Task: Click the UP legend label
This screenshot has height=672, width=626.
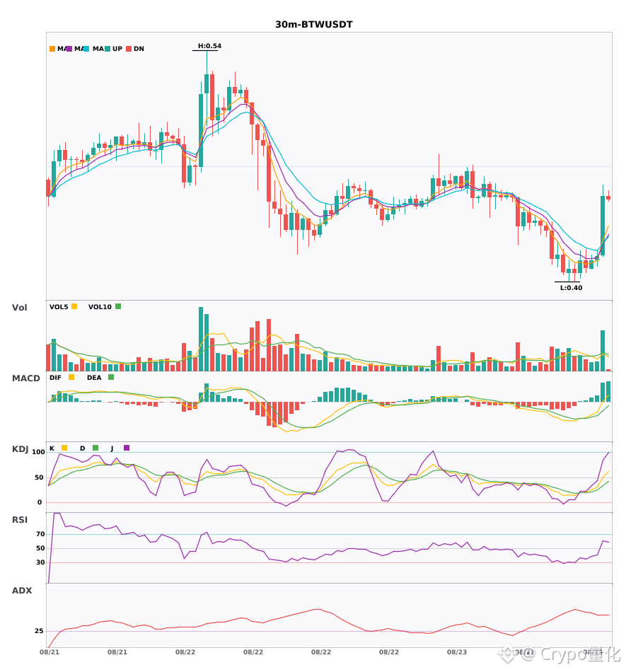Action: [117, 49]
